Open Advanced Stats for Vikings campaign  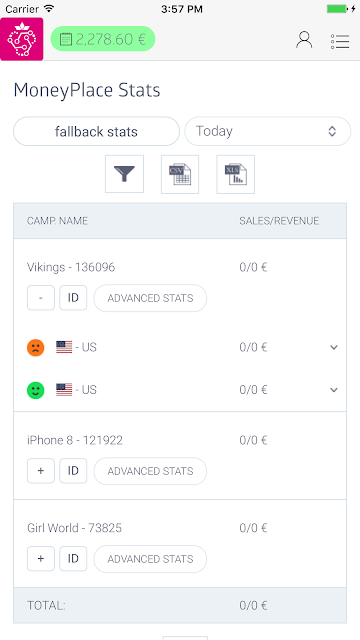(x=150, y=298)
